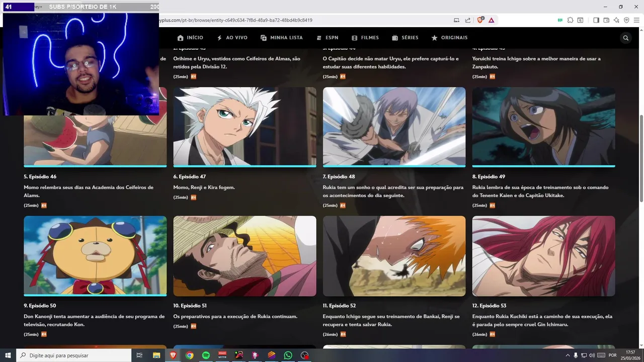Screen dimensions: 644x362
Task: Open the Windows Start menu
Action: pyautogui.click(x=8, y=355)
